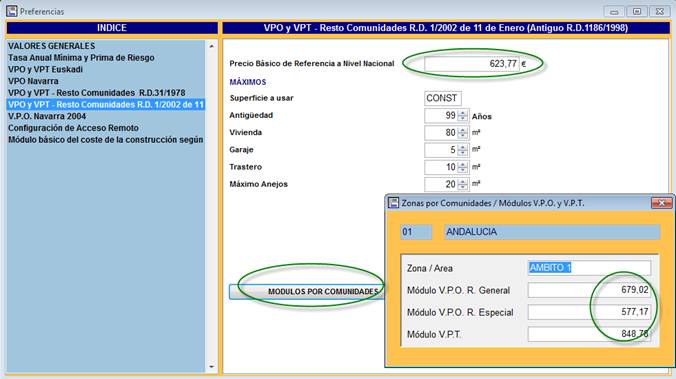Increase Máximo Anejos with up arrow
This screenshot has width=676, height=379.
click(463, 182)
